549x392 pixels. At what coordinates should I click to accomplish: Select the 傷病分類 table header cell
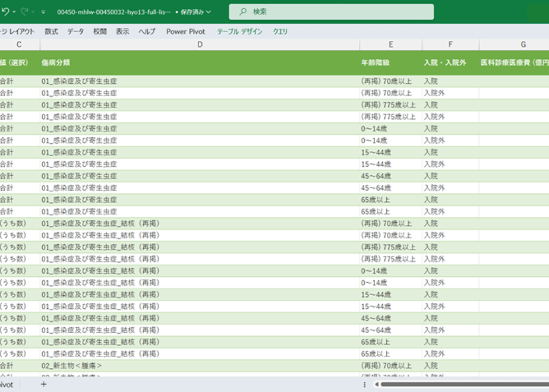click(x=200, y=62)
